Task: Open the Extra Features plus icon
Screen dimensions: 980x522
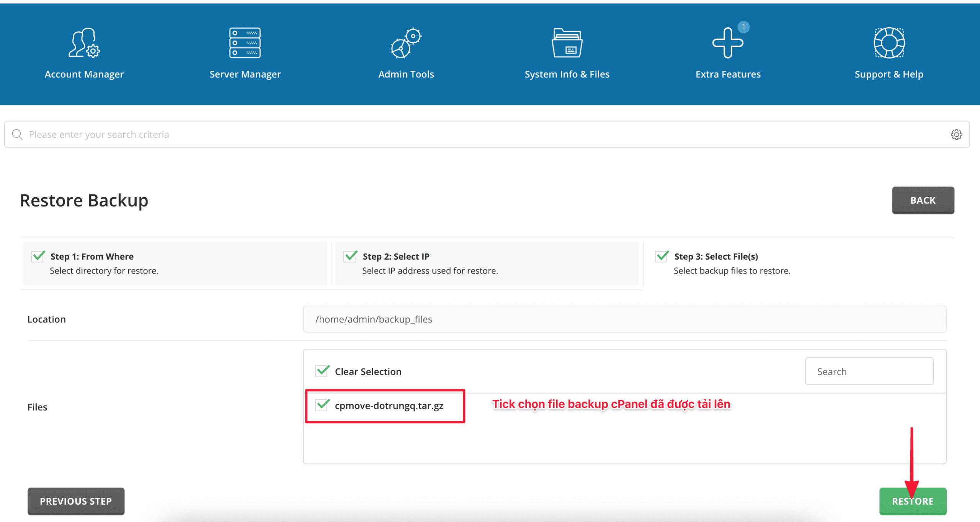Action: point(727,44)
